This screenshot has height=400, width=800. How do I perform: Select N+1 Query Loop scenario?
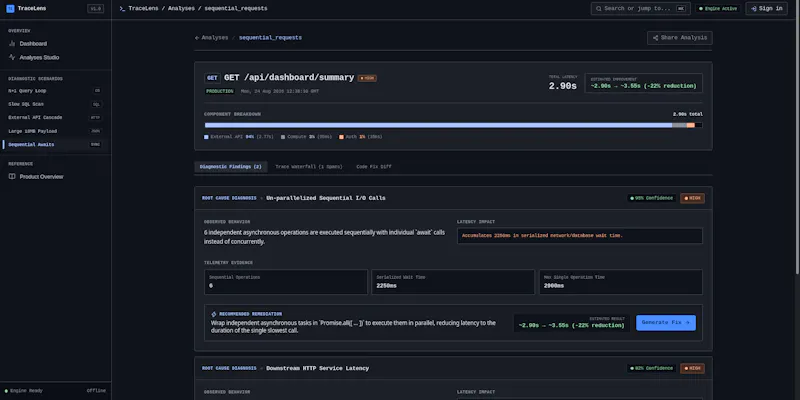point(55,91)
